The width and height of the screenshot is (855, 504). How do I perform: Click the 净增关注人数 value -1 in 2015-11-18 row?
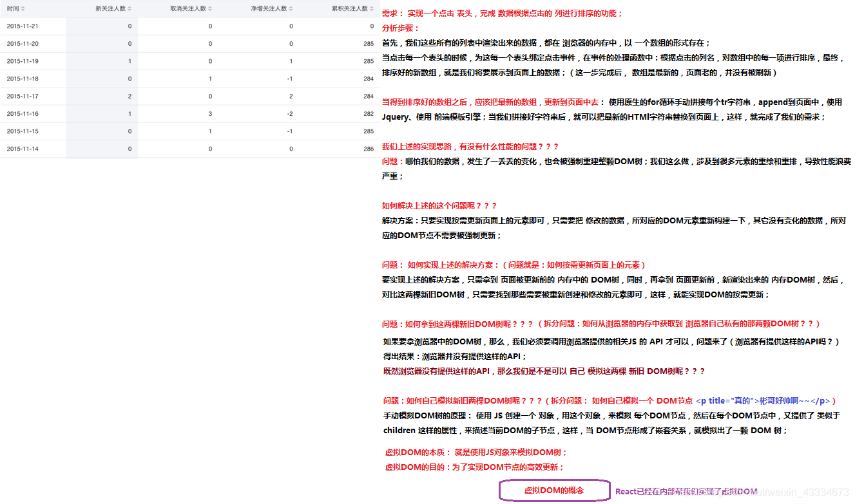click(x=290, y=79)
